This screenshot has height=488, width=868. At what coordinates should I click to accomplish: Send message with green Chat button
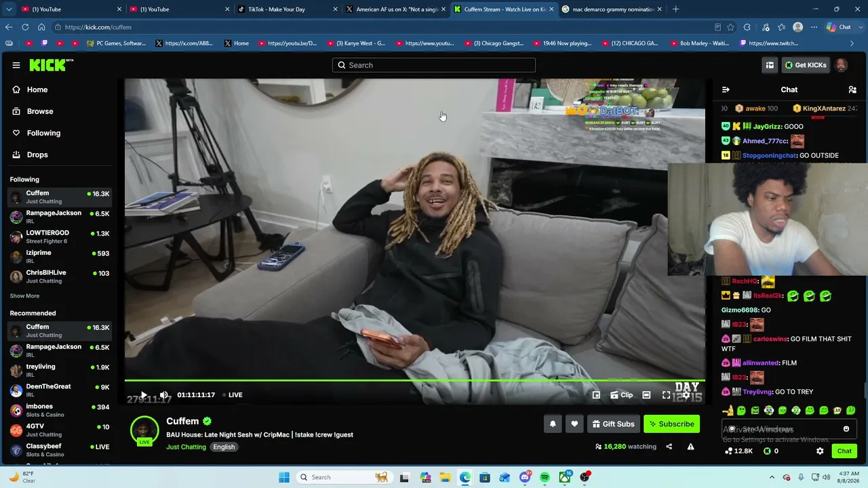tap(844, 451)
